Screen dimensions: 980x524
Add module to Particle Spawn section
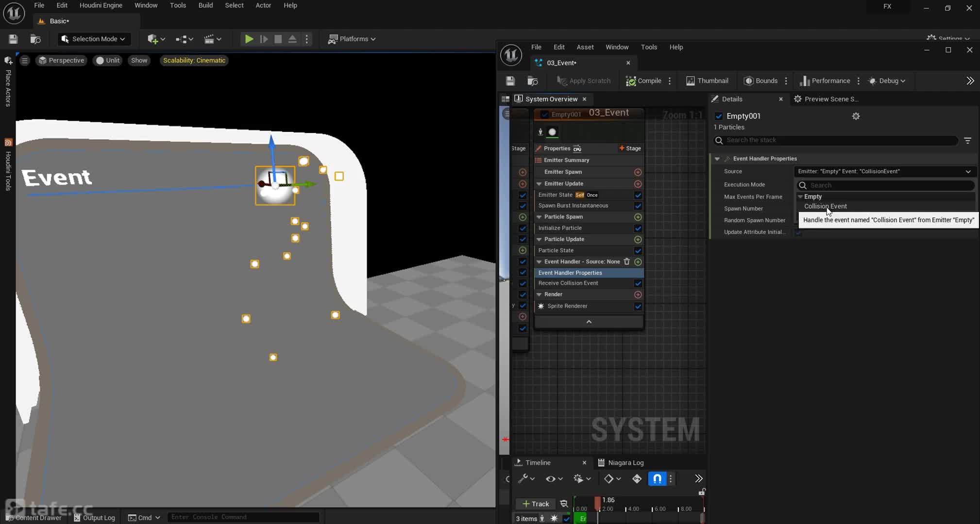[x=638, y=217]
